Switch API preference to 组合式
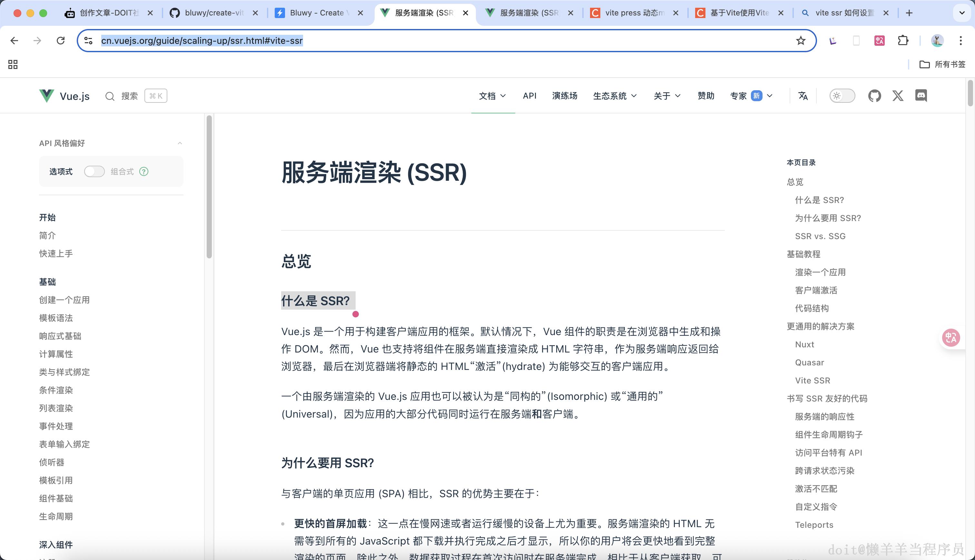This screenshot has width=975, height=560. (x=94, y=171)
